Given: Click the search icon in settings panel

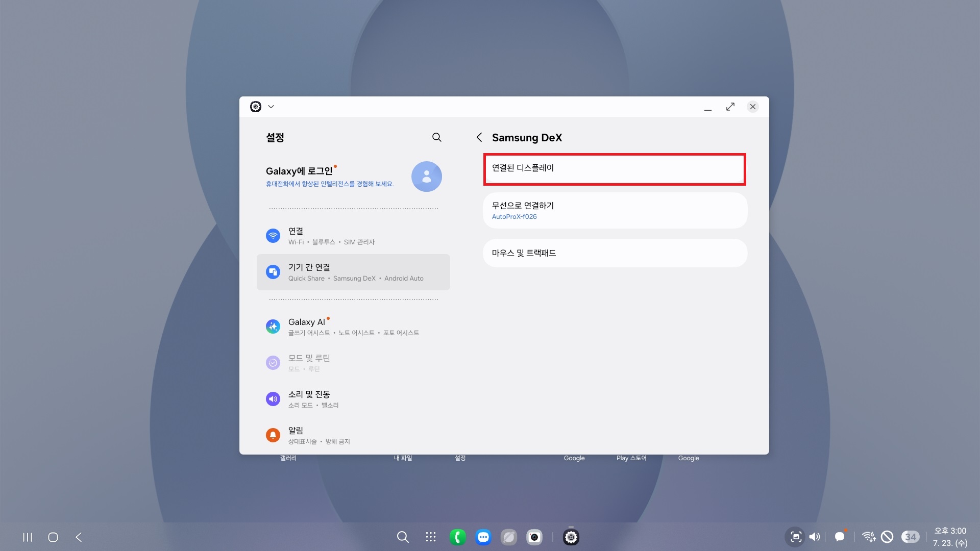Looking at the screenshot, I should [x=436, y=137].
